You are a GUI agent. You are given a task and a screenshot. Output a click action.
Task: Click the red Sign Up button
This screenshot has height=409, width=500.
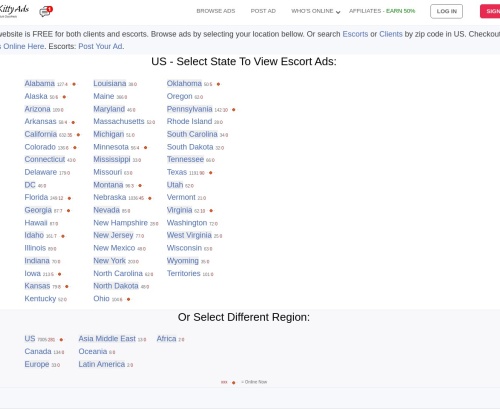point(490,11)
